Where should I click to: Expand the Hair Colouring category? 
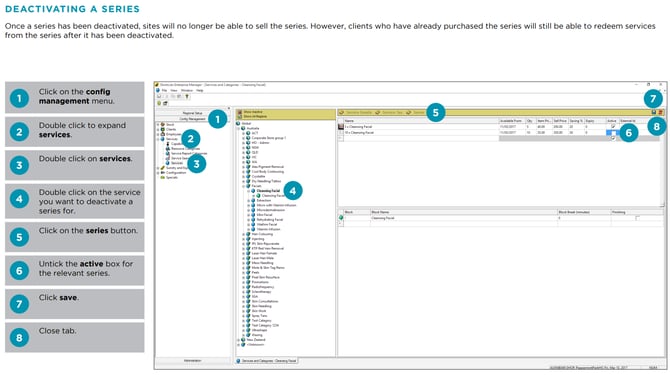click(x=244, y=234)
